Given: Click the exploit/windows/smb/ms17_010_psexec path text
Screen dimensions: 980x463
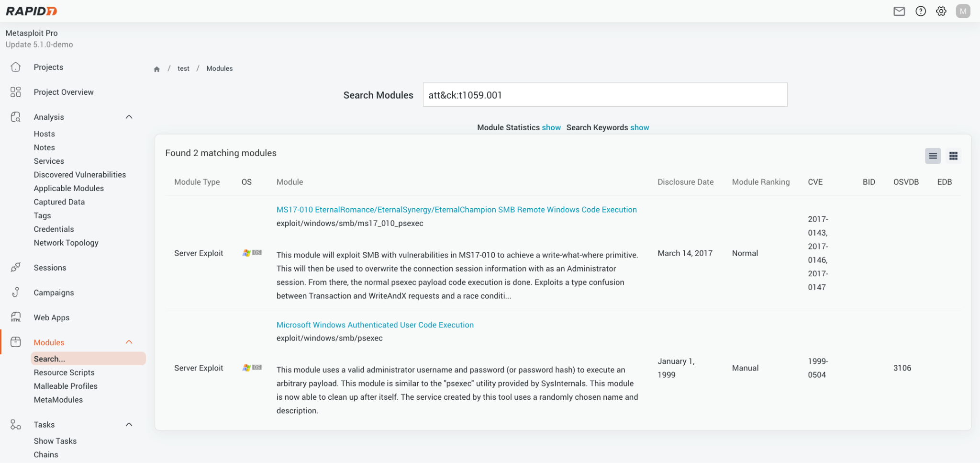Looking at the screenshot, I should pyautogui.click(x=350, y=223).
